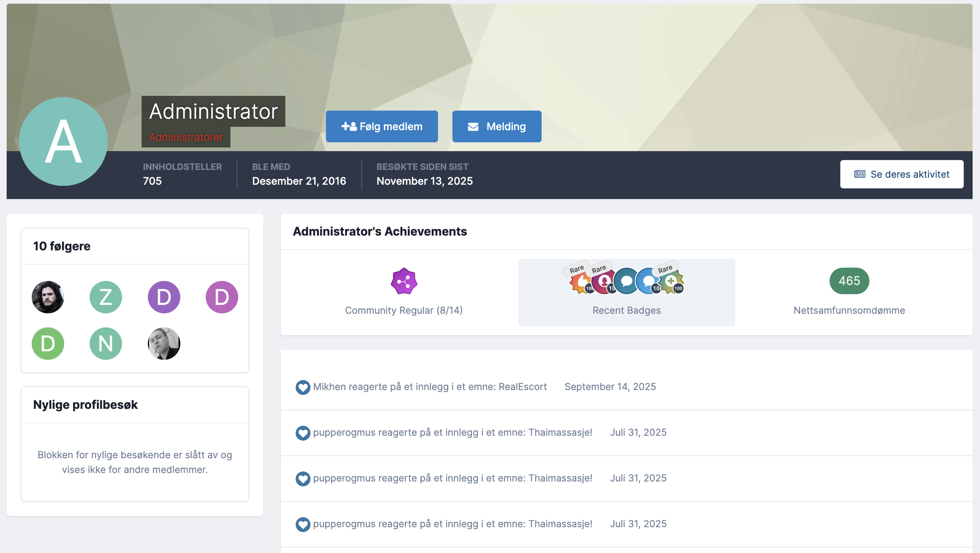Click the large teal Administrator avatar
The image size is (980, 553).
[x=63, y=142]
